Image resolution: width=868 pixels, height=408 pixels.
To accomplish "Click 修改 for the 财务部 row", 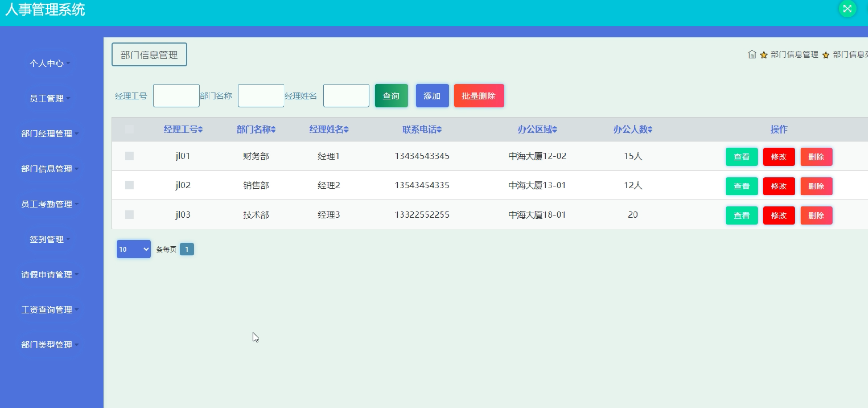I will pyautogui.click(x=779, y=157).
